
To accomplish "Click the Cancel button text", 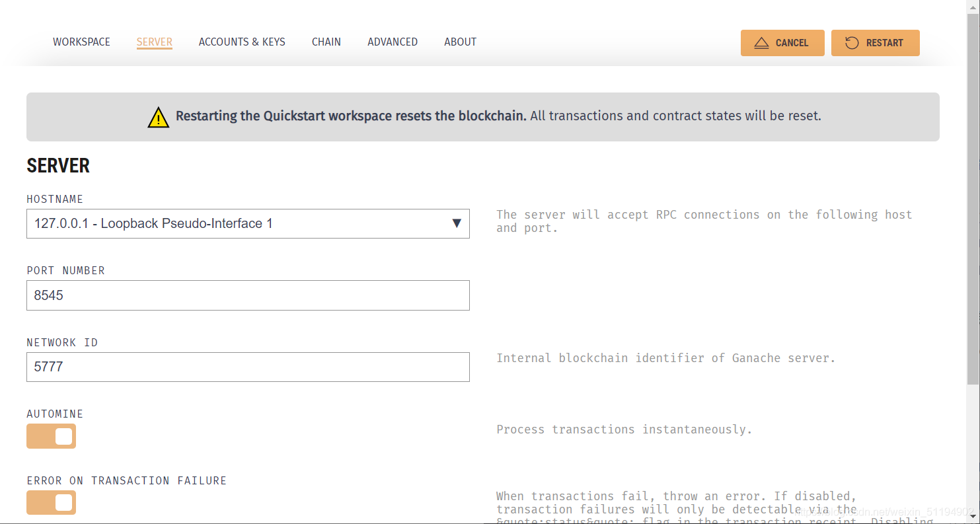I will (792, 43).
